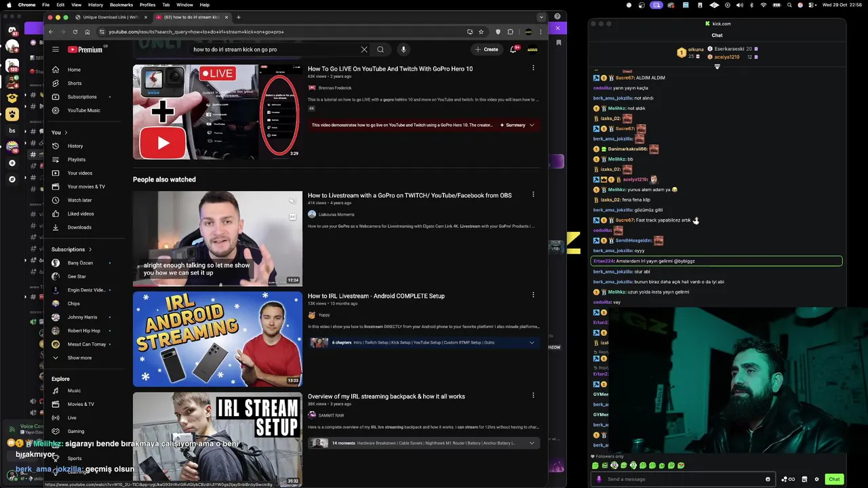Open a new Chrome tab
The width and height of the screenshot is (868, 488).
[238, 17]
